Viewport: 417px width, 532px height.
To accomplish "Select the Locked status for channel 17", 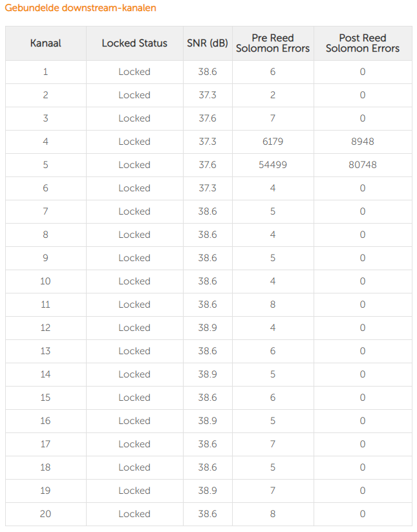I will pyautogui.click(x=134, y=444).
